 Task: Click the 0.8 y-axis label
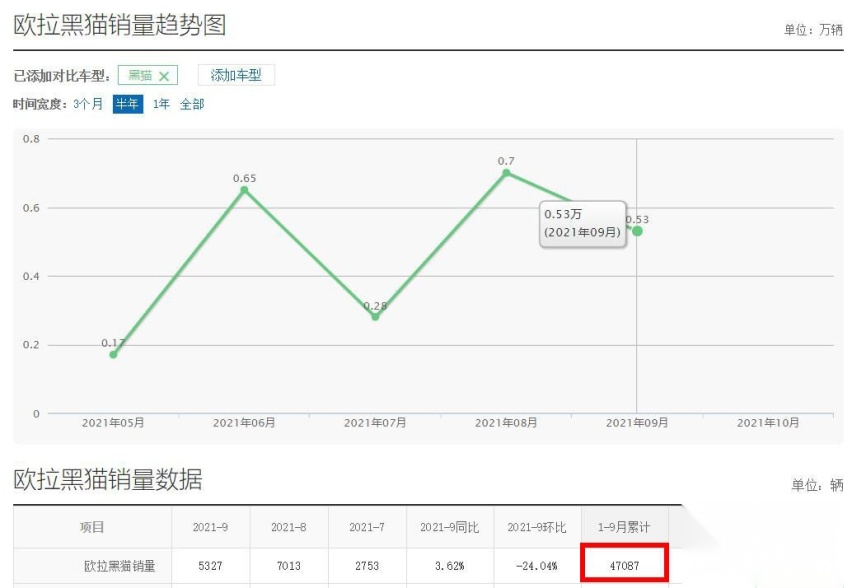pos(31,139)
